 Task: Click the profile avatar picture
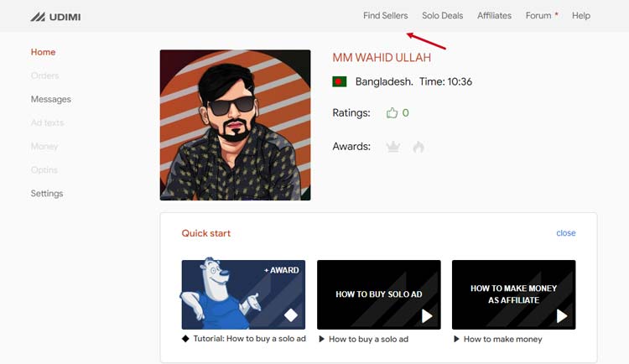[235, 125]
